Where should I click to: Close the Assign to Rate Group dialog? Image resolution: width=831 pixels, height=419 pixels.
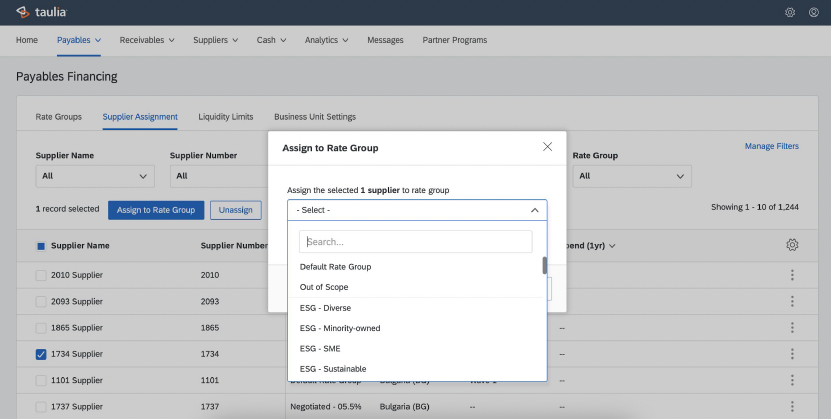click(x=547, y=147)
